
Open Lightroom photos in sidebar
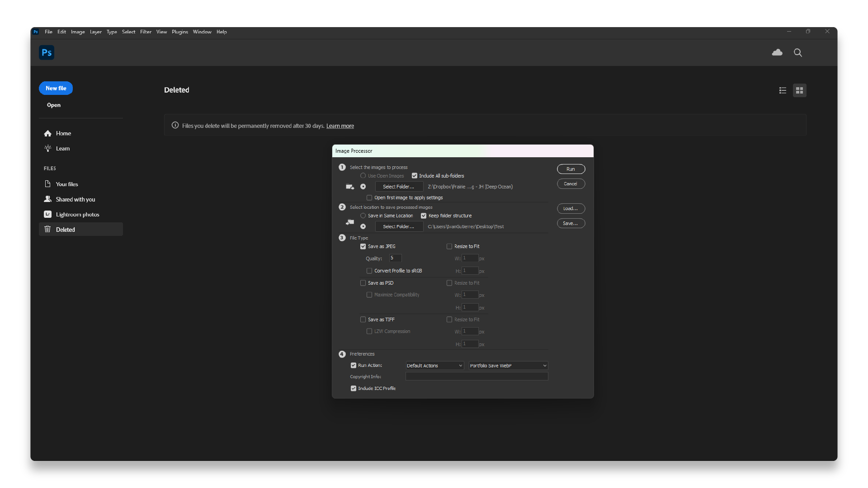(x=77, y=215)
